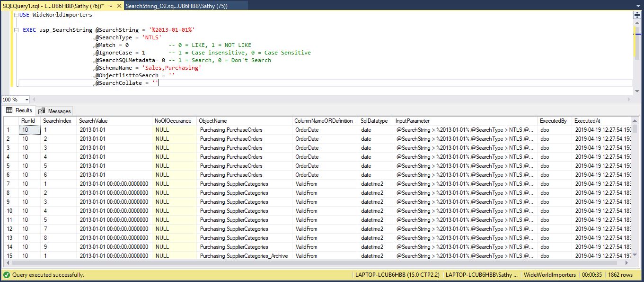Select the SqlDatatype column header
Viewport: 644px width, 282px height.
coord(375,121)
